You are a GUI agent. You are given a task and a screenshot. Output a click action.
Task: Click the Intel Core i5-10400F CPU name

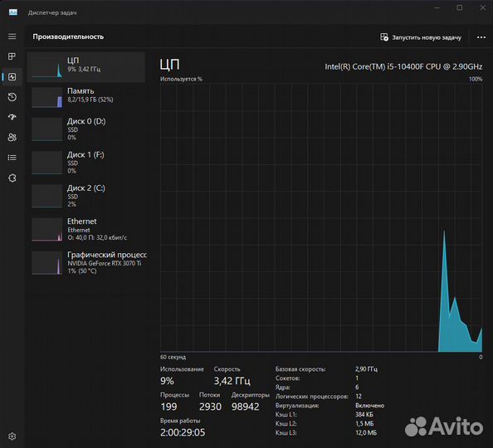403,66
